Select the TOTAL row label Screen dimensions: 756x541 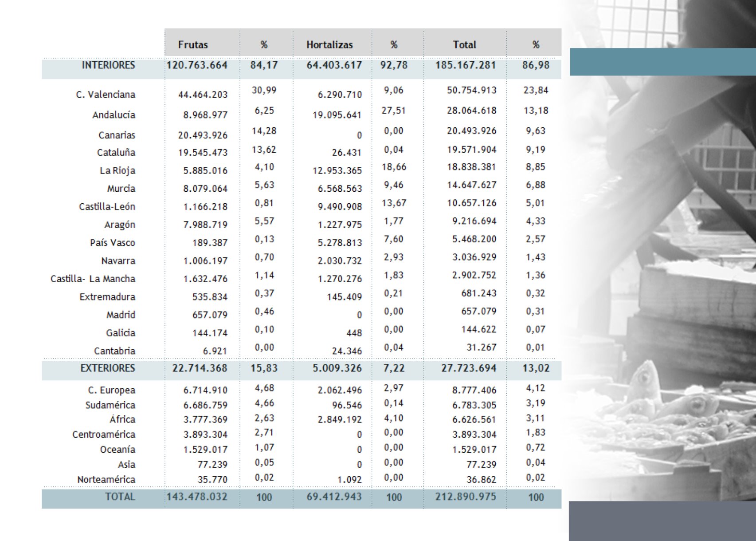(x=120, y=497)
